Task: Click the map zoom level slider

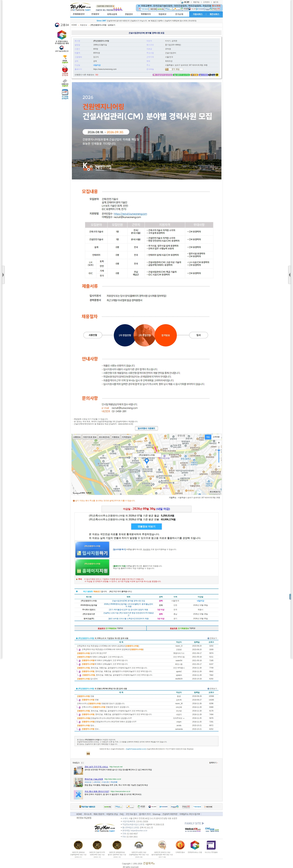Action: (219, 455)
